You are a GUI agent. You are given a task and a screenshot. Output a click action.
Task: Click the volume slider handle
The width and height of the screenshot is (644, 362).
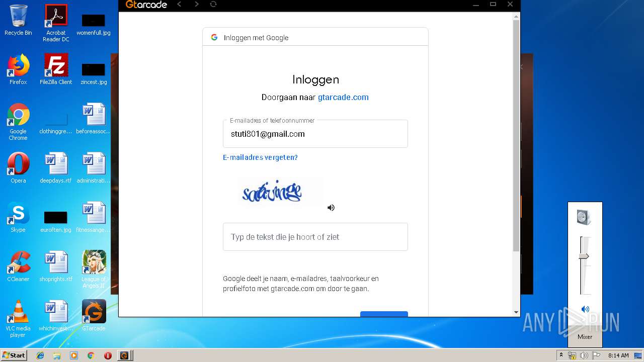click(x=584, y=256)
